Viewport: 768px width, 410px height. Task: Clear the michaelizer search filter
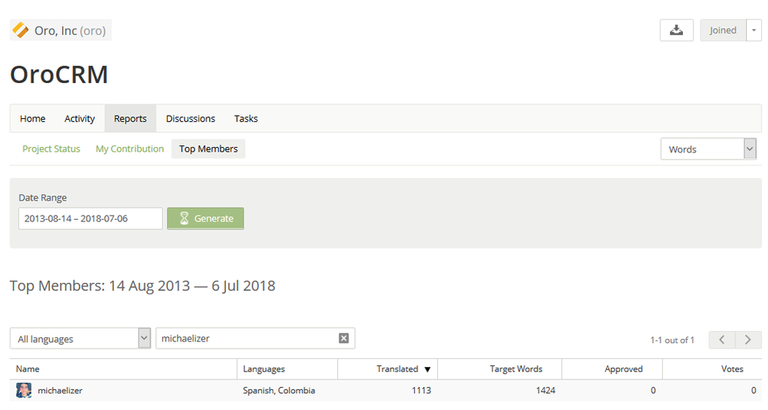click(344, 339)
